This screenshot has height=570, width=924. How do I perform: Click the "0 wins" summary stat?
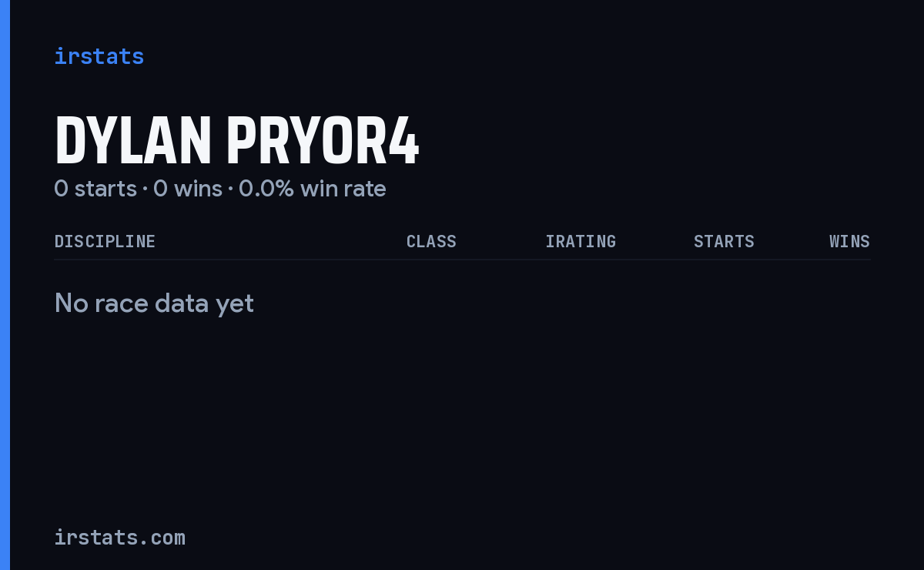point(188,188)
